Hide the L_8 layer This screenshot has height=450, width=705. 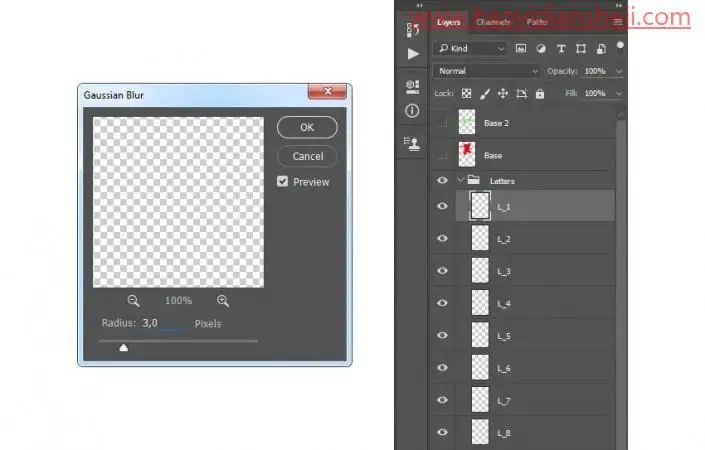click(x=442, y=432)
